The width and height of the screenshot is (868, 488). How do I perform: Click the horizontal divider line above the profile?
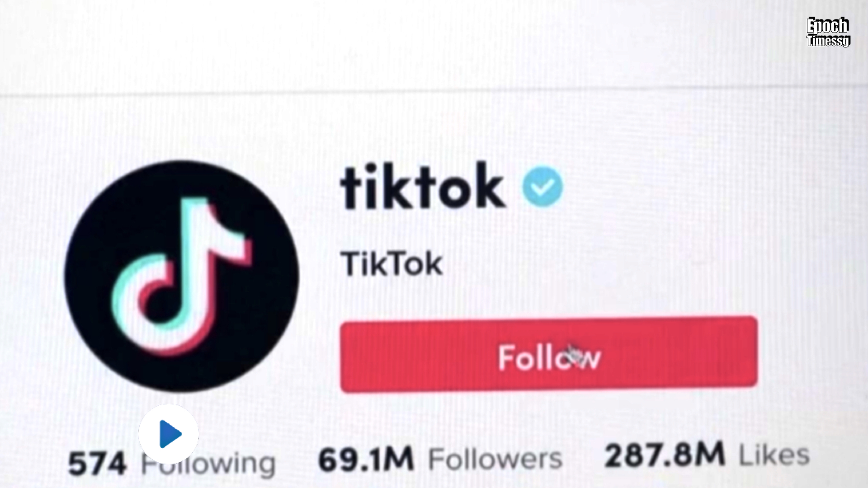tap(434, 91)
